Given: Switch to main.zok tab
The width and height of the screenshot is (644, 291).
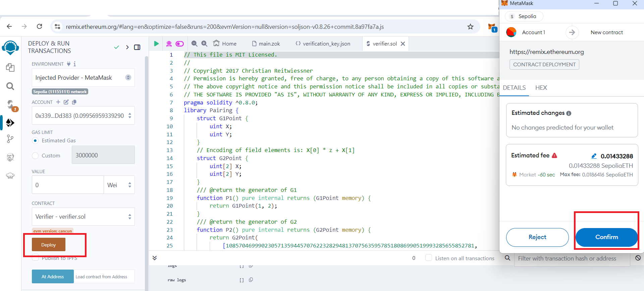Looking at the screenshot, I should [266, 44].
